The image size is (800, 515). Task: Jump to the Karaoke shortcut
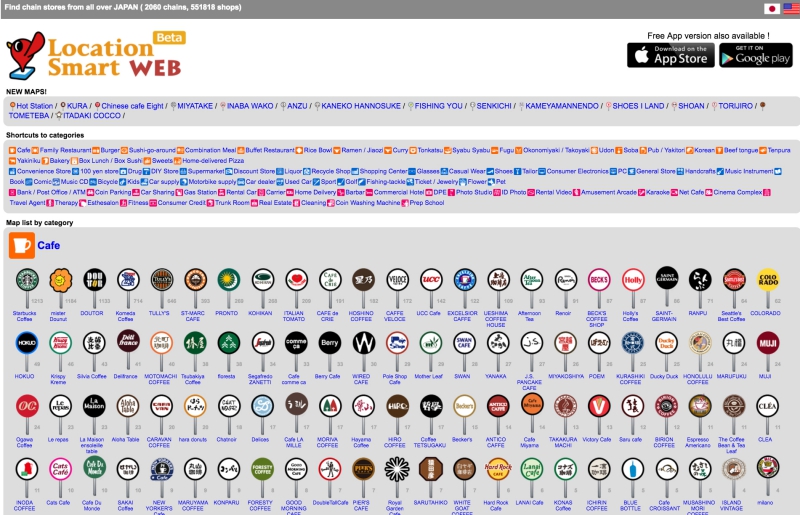pos(658,192)
